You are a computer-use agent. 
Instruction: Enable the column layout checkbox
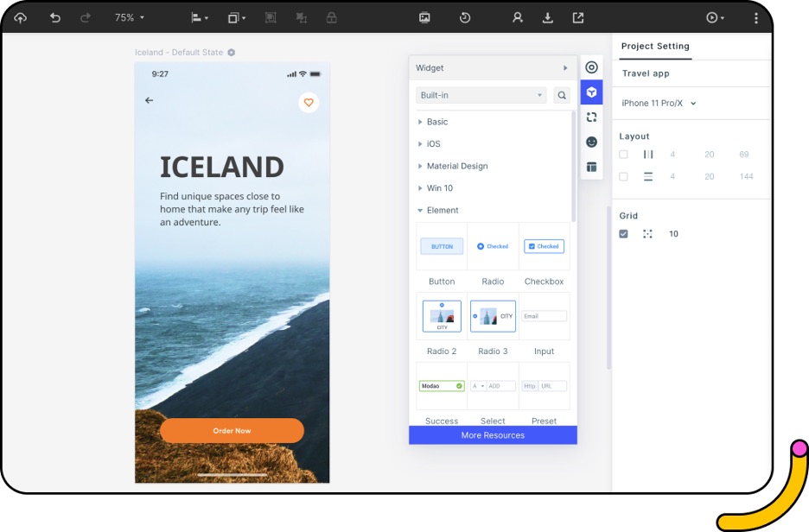tap(623, 155)
